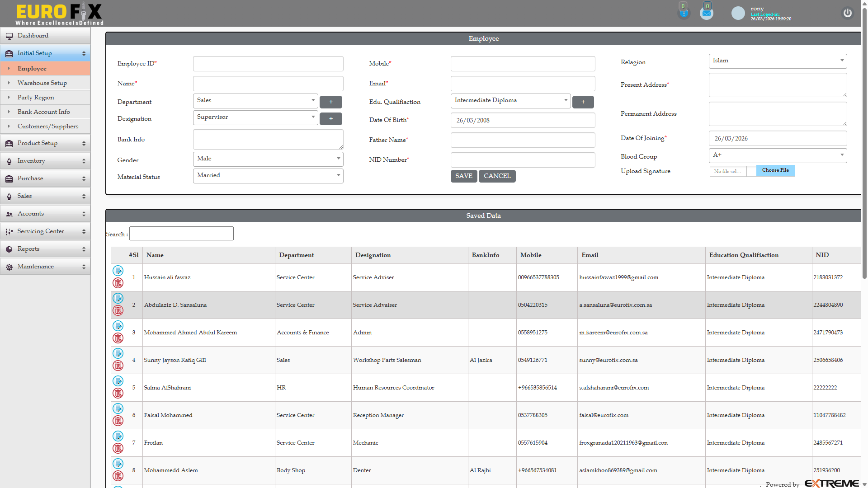Delete the record for Abdulaziz D. Sansaluna

point(118,311)
